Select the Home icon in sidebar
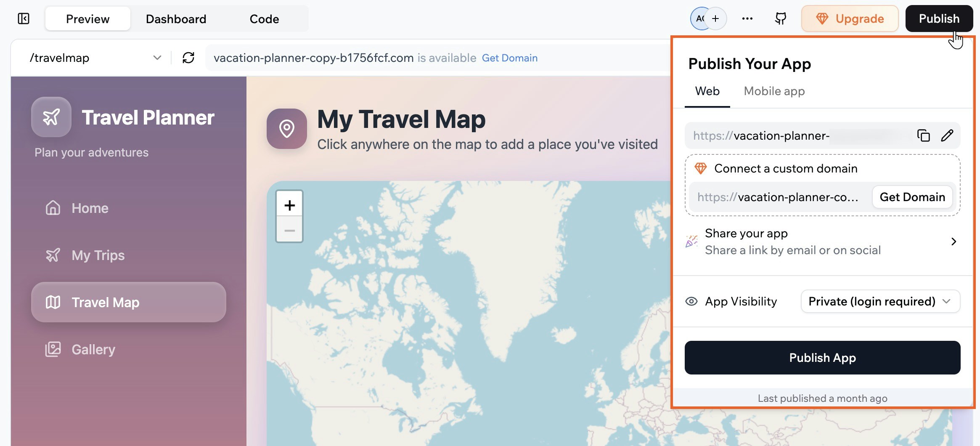The height and width of the screenshot is (446, 980). click(x=53, y=207)
